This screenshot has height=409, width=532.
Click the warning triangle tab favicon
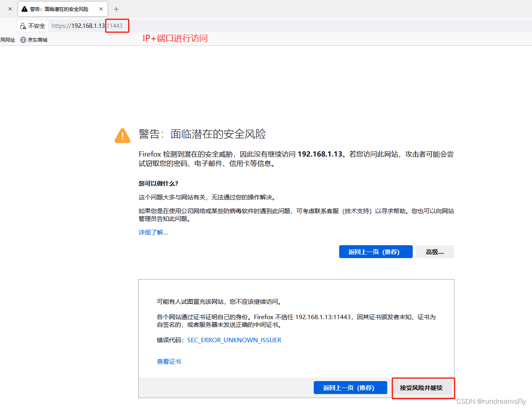pyautogui.click(x=25, y=9)
